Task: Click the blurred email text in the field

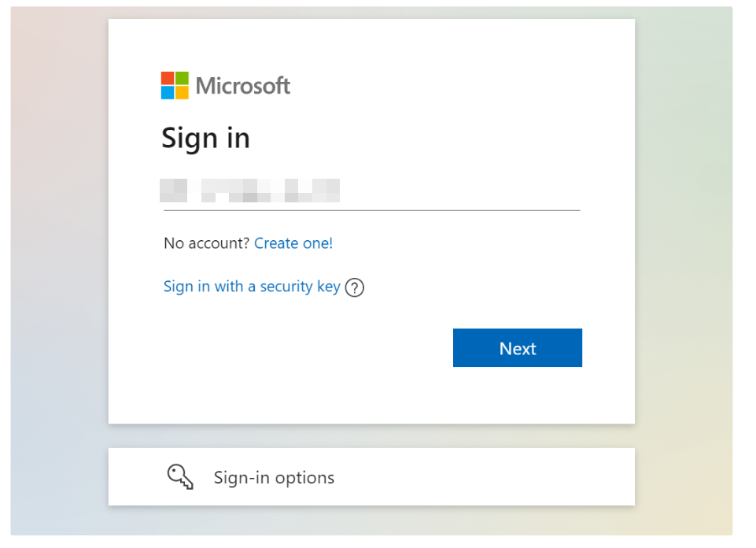Action: 249,191
